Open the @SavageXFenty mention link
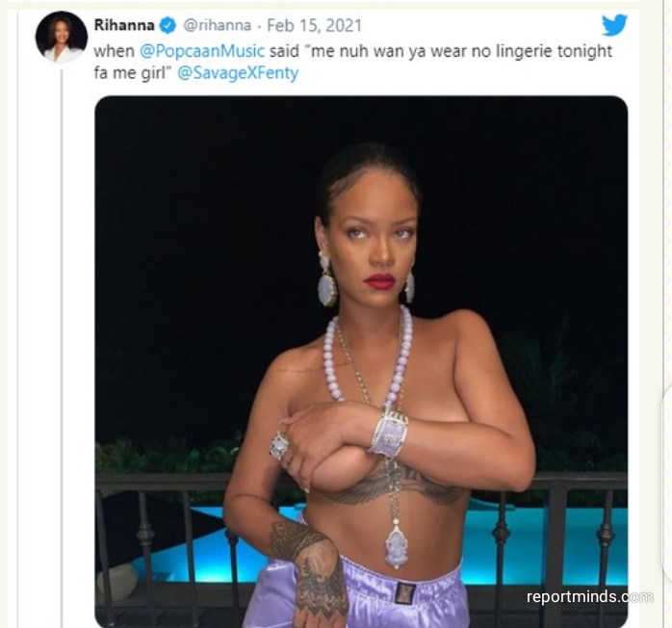The height and width of the screenshot is (628, 672). (x=238, y=73)
